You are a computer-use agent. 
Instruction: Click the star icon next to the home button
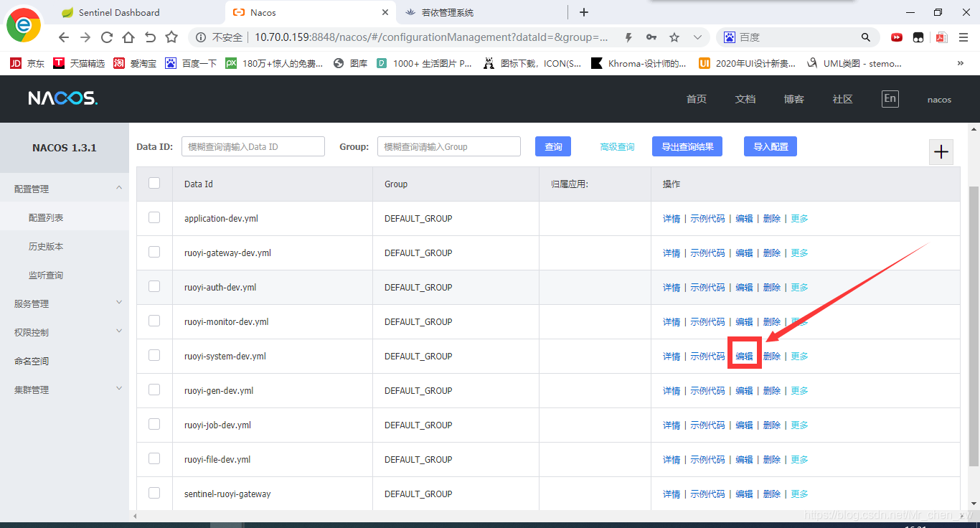pyautogui.click(x=171, y=37)
